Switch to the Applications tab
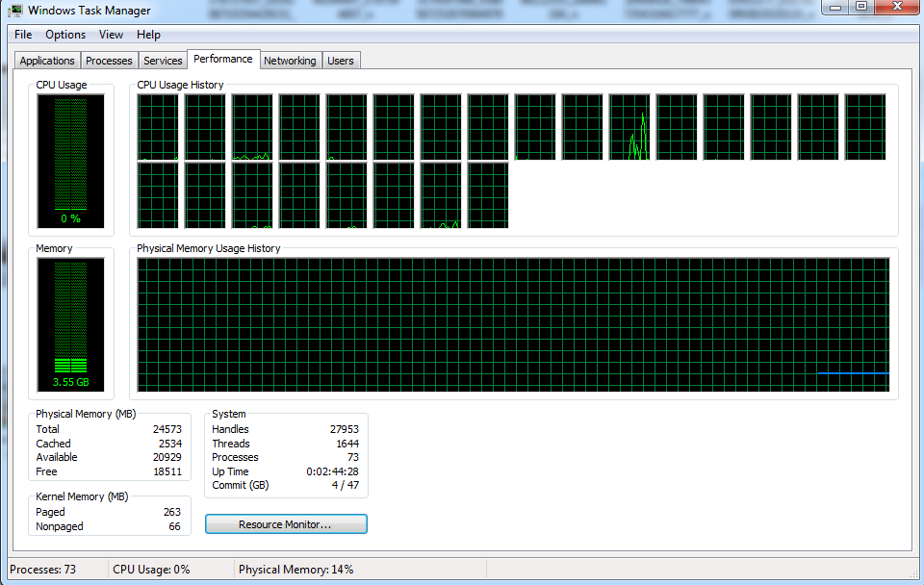Viewport: 924px width, 585px height. tap(47, 61)
